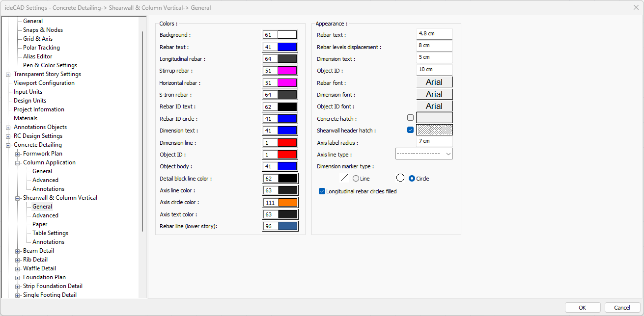Click the diagonal line marker icon

coord(344,178)
